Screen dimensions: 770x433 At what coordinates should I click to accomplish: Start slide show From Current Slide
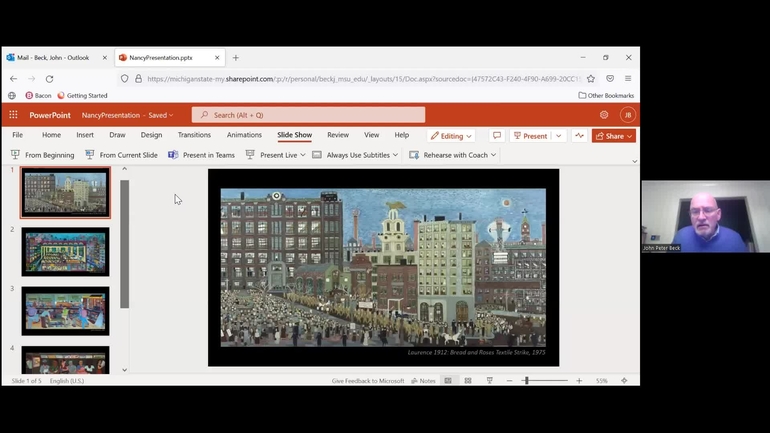[122, 155]
